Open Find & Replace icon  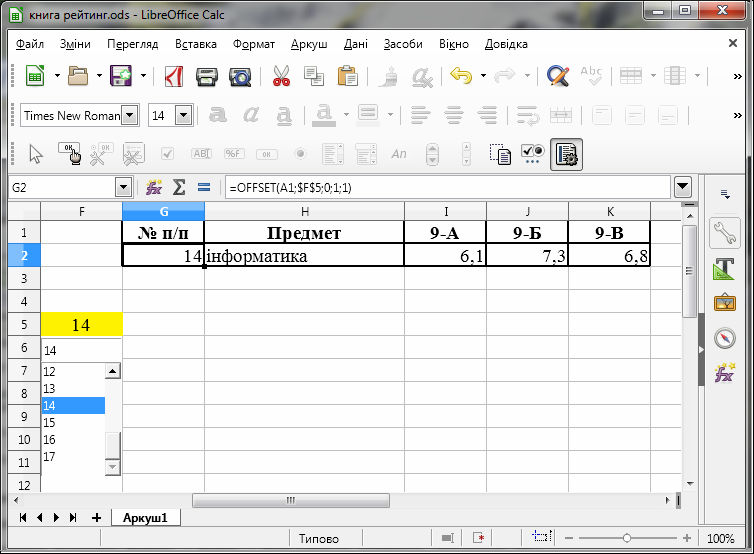[x=558, y=76]
